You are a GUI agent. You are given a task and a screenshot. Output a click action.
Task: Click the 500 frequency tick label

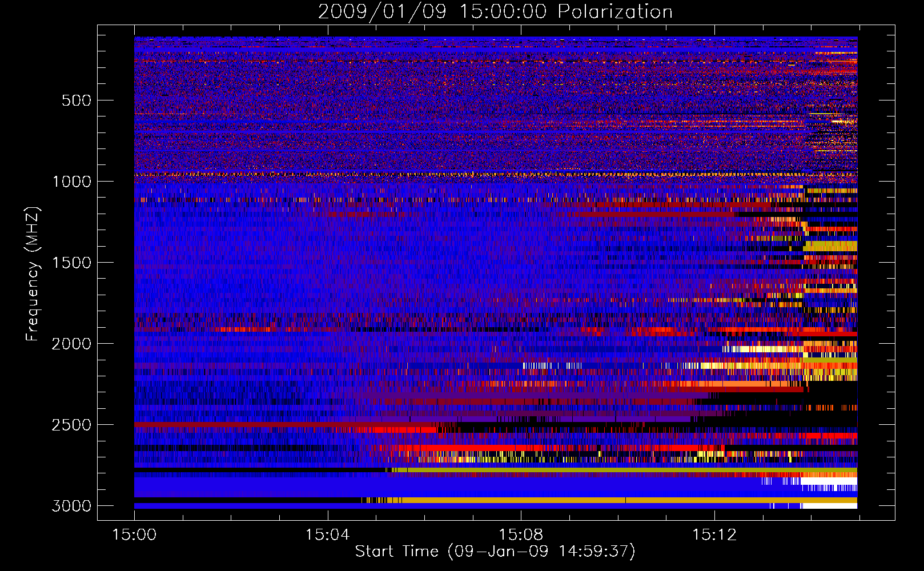tap(77, 100)
